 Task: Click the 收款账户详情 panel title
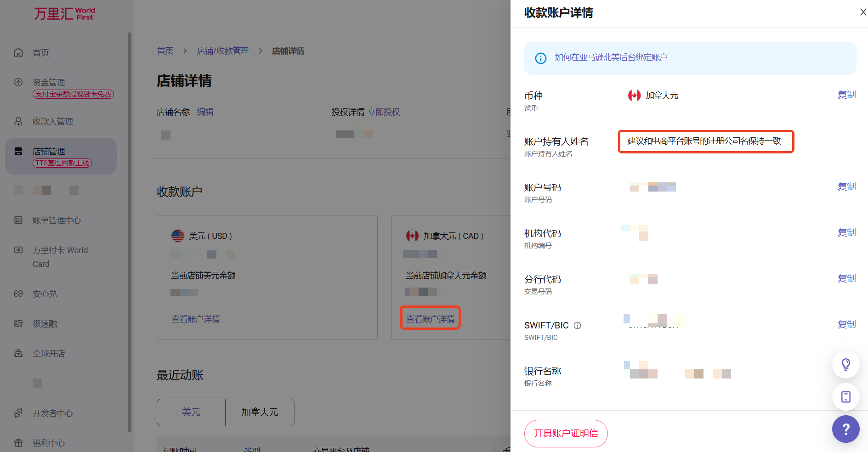click(559, 13)
